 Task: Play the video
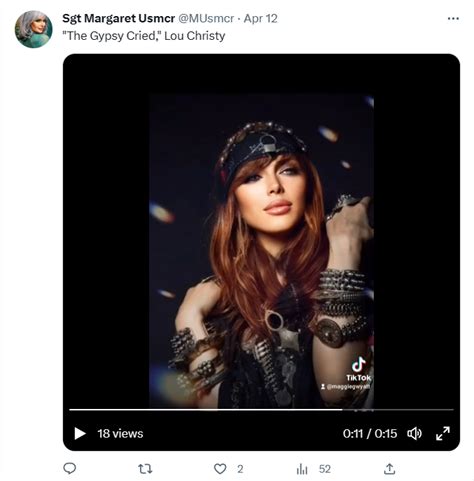[80, 434]
